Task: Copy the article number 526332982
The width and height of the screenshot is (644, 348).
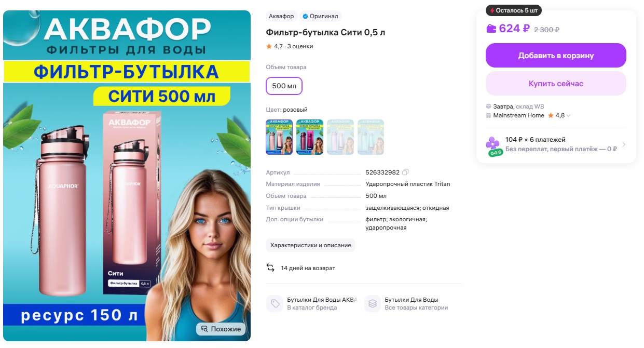Action: pos(406,172)
